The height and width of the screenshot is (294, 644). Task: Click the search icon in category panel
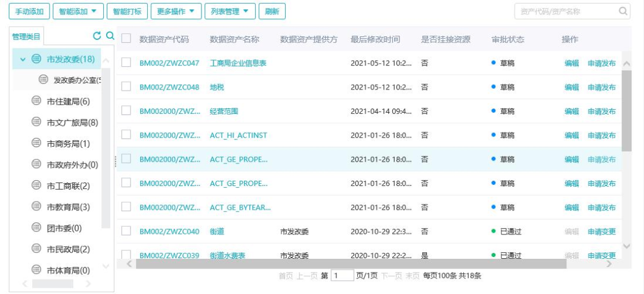pos(110,36)
